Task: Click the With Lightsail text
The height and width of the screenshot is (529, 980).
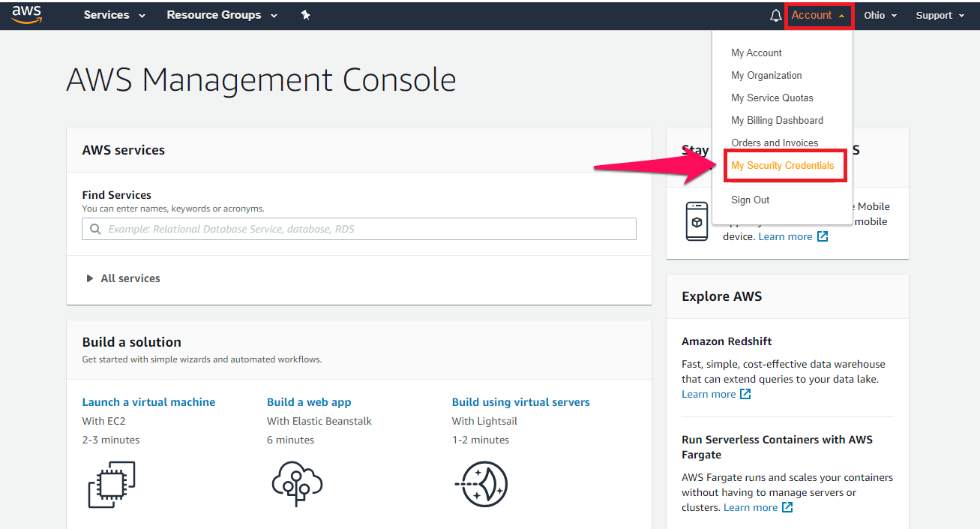Action: (x=484, y=421)
